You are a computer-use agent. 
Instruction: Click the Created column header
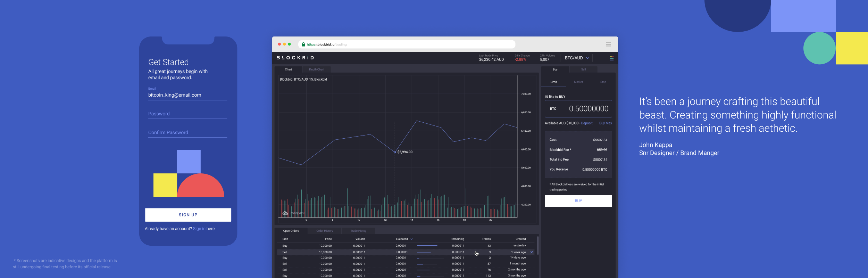(520, 239)
